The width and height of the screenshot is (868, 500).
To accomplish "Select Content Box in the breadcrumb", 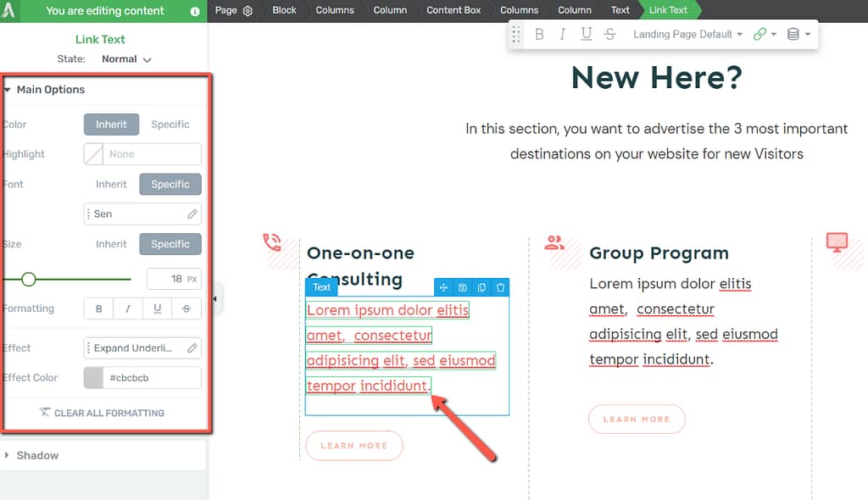I will pos(453,10).
